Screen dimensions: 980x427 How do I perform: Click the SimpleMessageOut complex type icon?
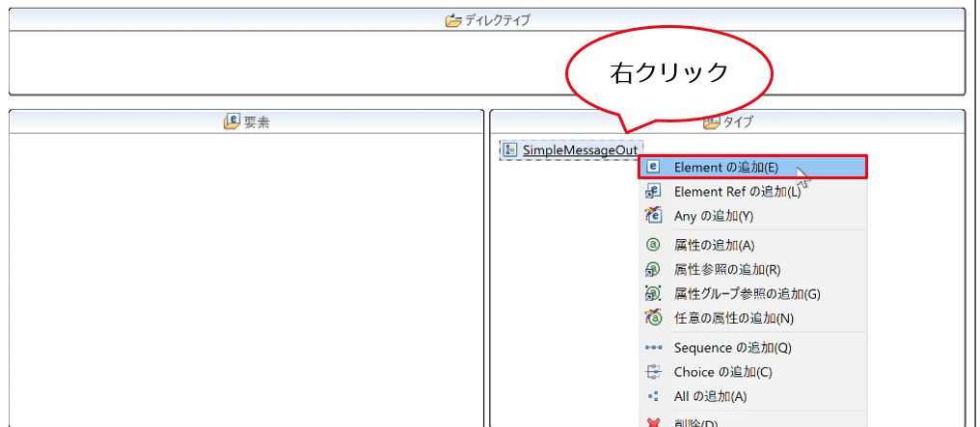[x=510, y=149]
